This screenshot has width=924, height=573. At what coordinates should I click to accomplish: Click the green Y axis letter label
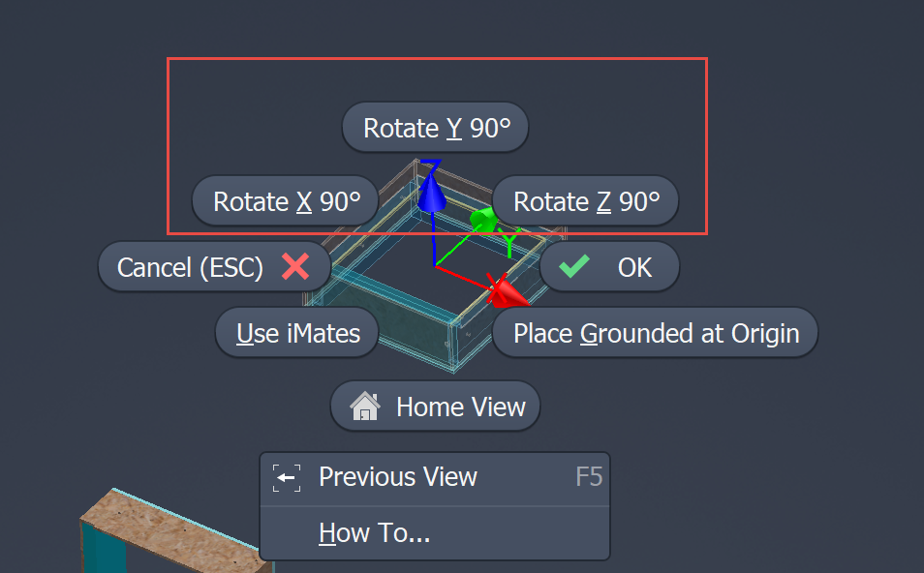[x=512, y=243]
